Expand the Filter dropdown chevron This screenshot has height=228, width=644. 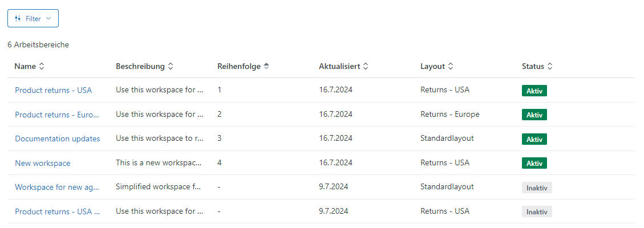click(48, 18)
